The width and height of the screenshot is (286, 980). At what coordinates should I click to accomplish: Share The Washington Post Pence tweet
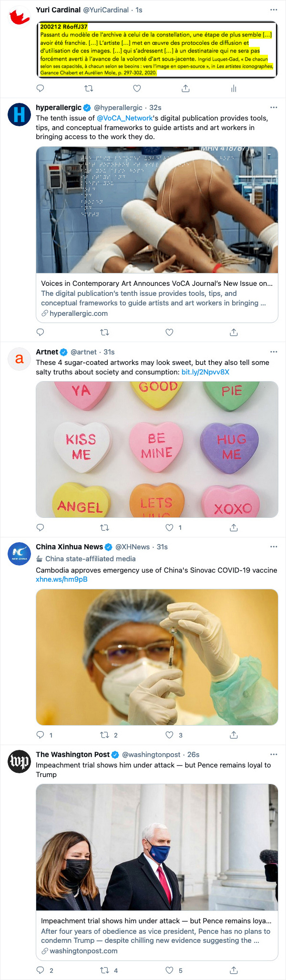234,970
